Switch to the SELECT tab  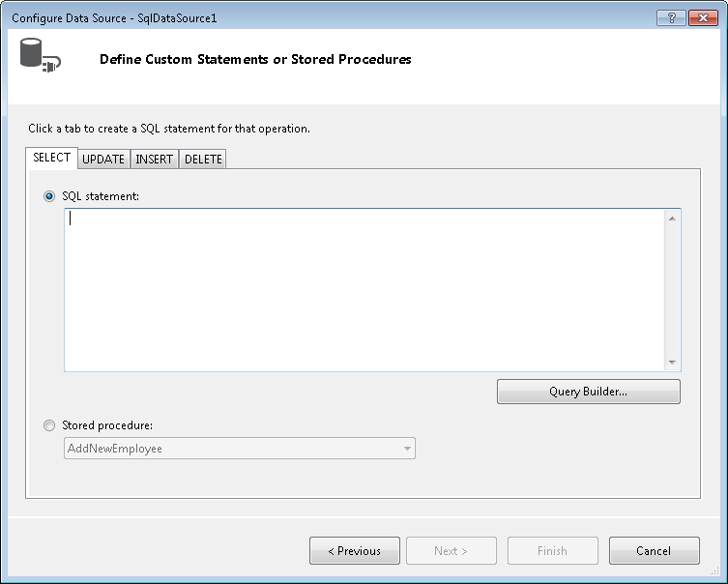point(51,158)
